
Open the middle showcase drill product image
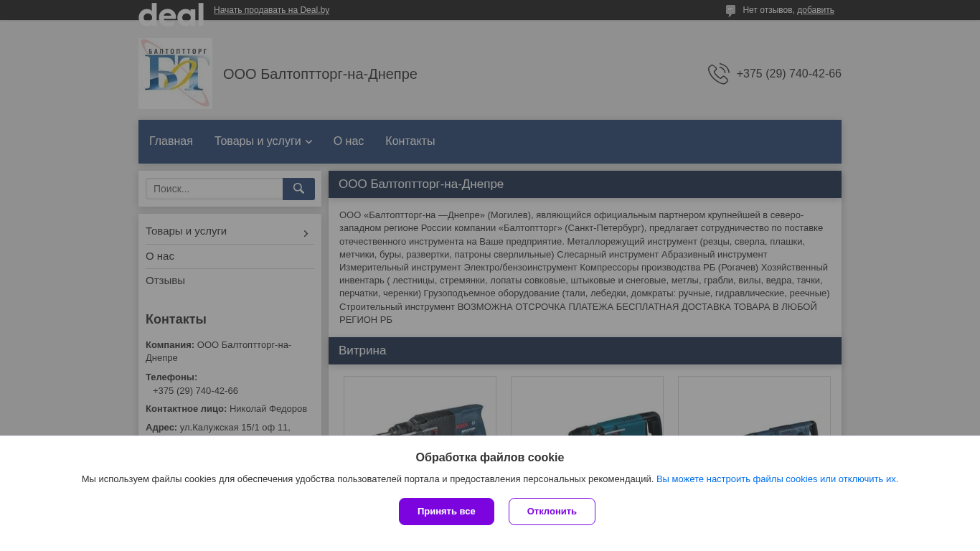click(587, 406)
